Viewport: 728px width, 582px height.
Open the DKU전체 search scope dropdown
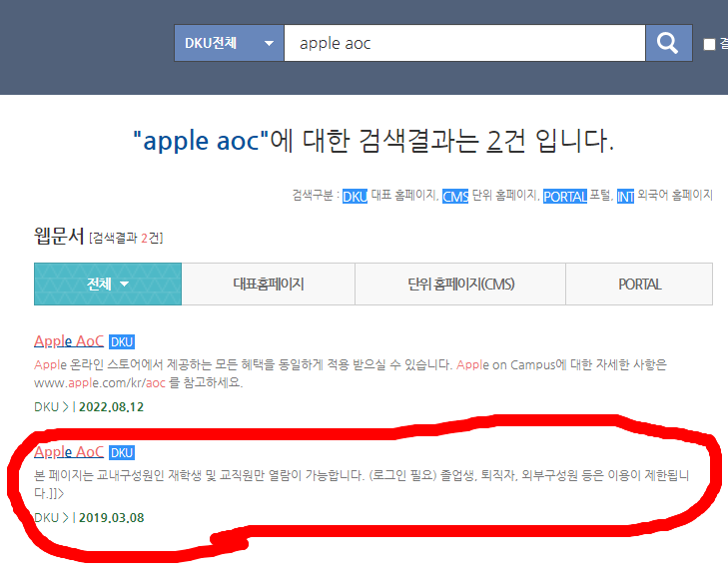click(x=229, y=43)
